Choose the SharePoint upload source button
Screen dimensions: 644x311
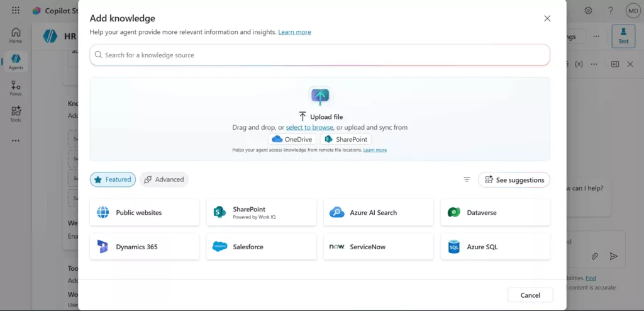pyautogui.click(x=346, y=139)
